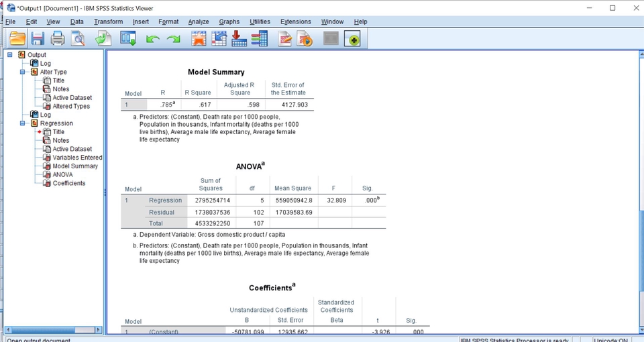Viewport: 644px width, 342px height.
Task: Select Notes under Alter Type
Action: pos(61,89)
